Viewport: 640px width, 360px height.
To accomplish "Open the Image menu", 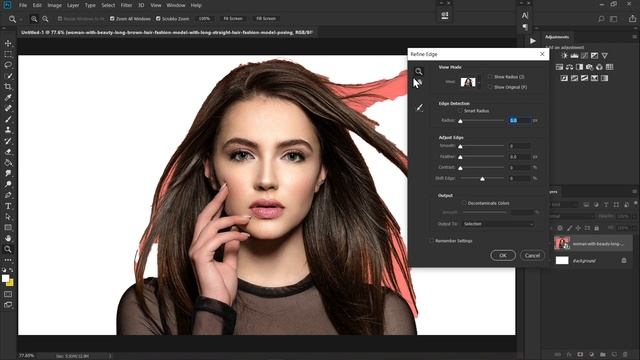I will click(x=54, y=5).
